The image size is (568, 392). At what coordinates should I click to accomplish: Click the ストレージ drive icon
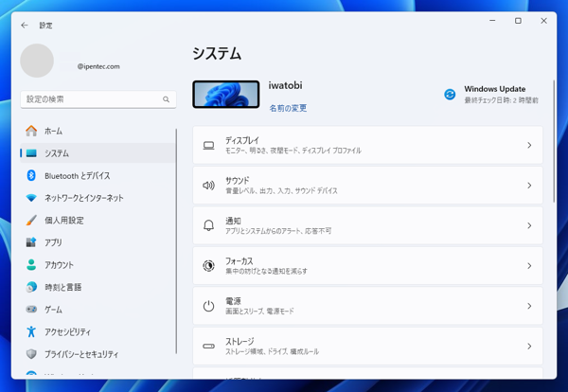click(208, 347)
